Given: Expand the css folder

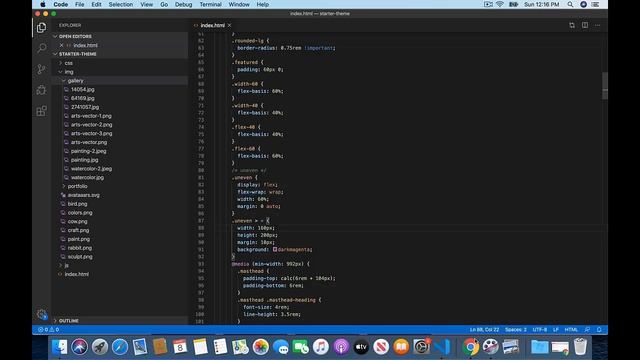Looking at the screenshot, I should pyautogui.click(x=69, y=63).
